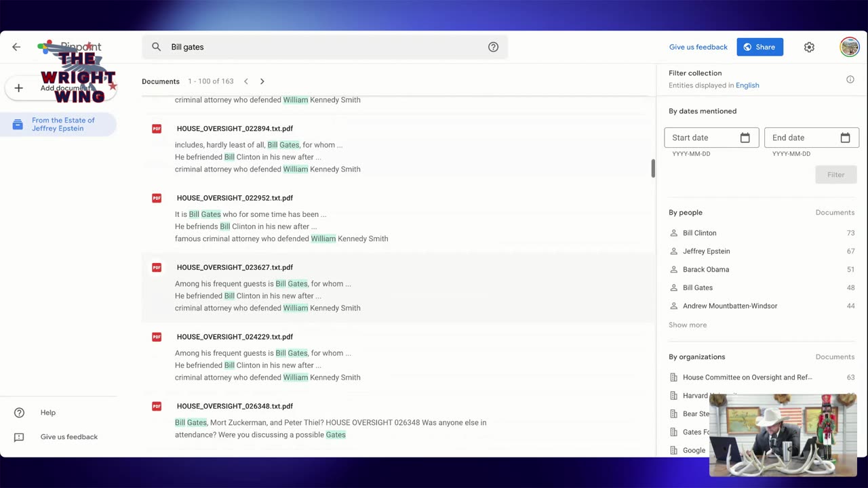868x488 pixels.
Task: Click PDF icon for HOUSE_OVERSIGHT_023627
Action: (x=157, y=267)
